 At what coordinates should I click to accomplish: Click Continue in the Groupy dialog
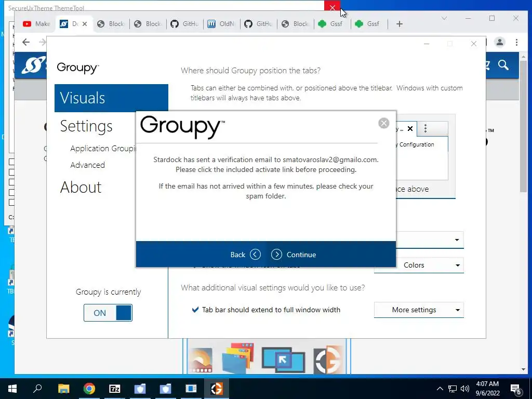click(294, 255)
